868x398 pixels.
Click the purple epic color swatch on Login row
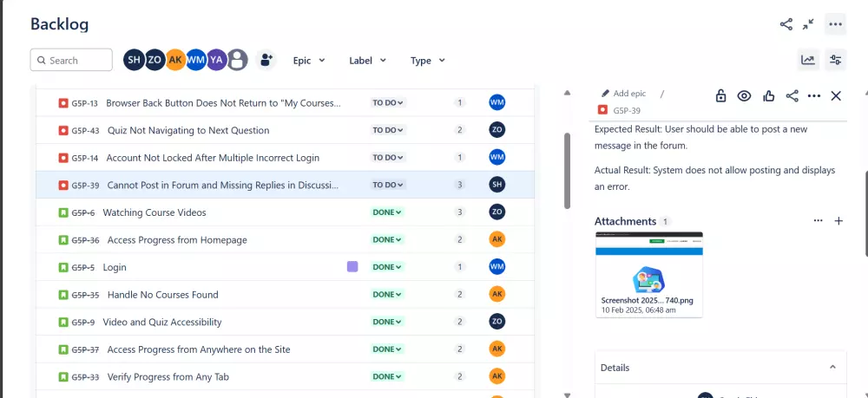tap(352, 267)
